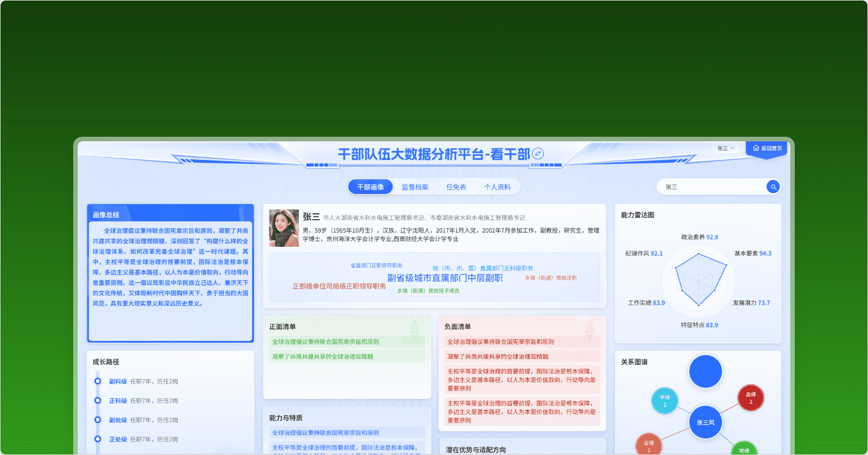
Task: Click the 正部级单位司局级正职领导职务 red tag
Action: (339, 287)
